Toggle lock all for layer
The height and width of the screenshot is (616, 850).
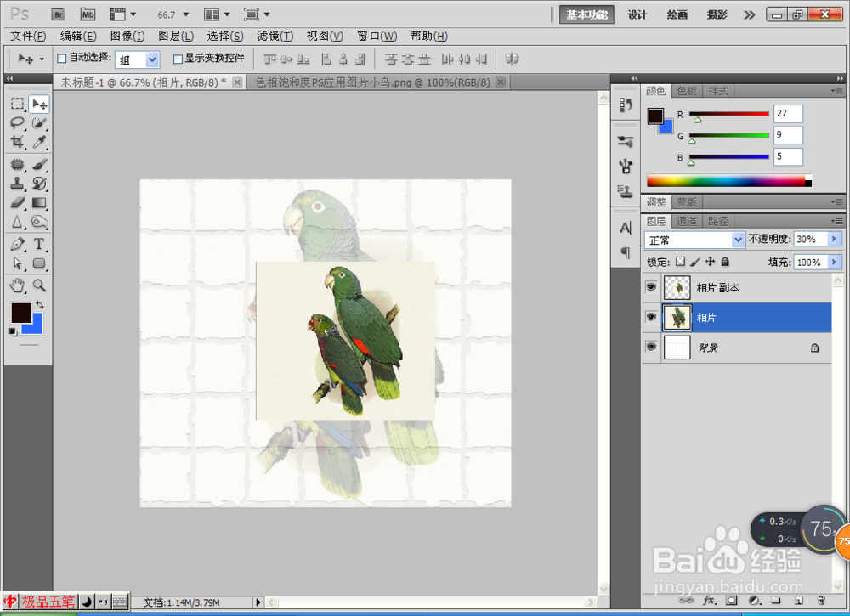coord(725,262)
